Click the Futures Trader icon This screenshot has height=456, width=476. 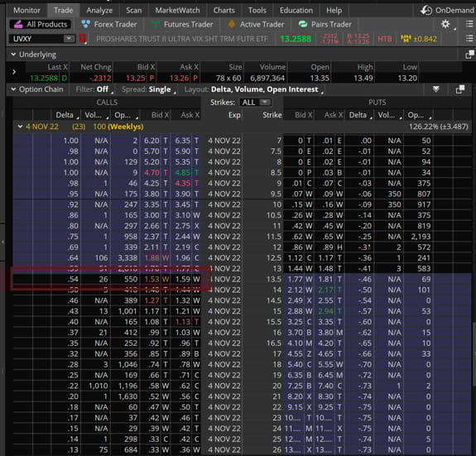click(x=155, y=24)
